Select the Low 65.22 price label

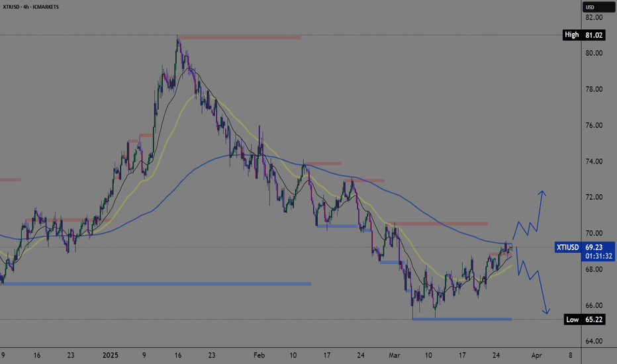(584, 319)
